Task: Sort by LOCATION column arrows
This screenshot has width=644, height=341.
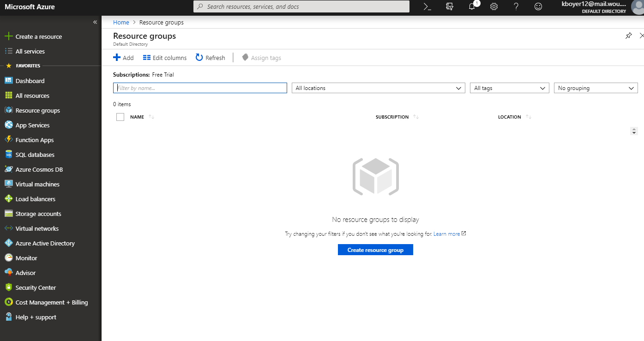Action: point(529,117)
